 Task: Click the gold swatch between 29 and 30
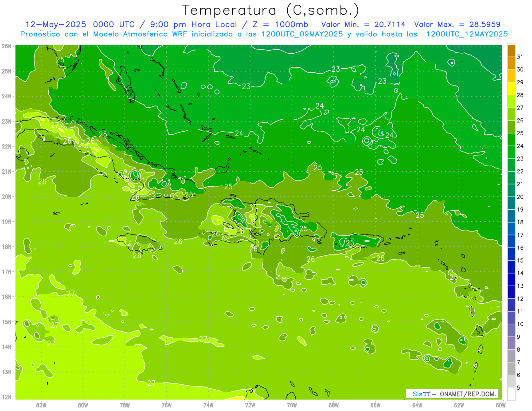tap(511, 76)
